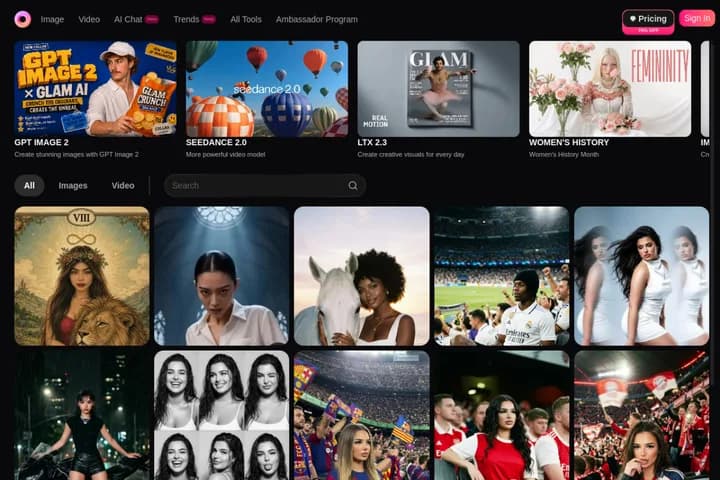Click the Sign In button
Viewport: 720px width, 480px height.
(697, 18)
